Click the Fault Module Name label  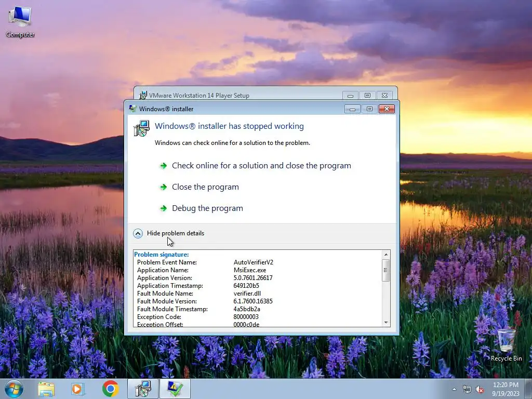click(165, 294)
